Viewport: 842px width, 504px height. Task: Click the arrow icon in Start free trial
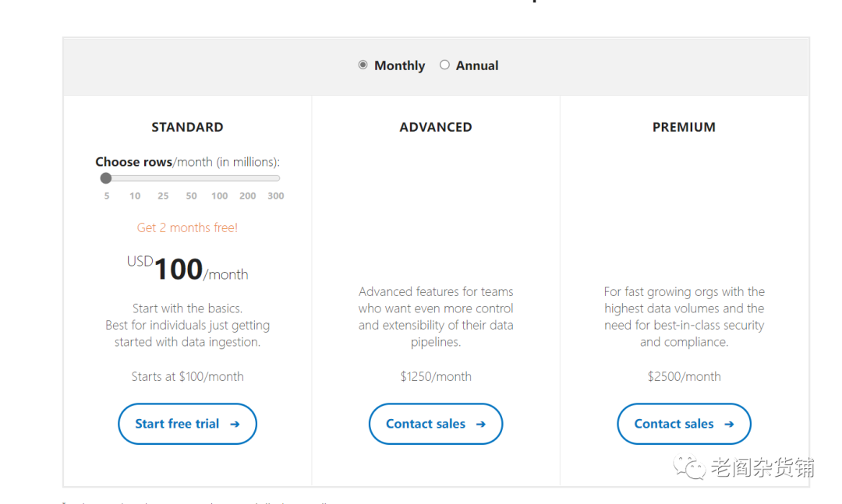(235, 425)
